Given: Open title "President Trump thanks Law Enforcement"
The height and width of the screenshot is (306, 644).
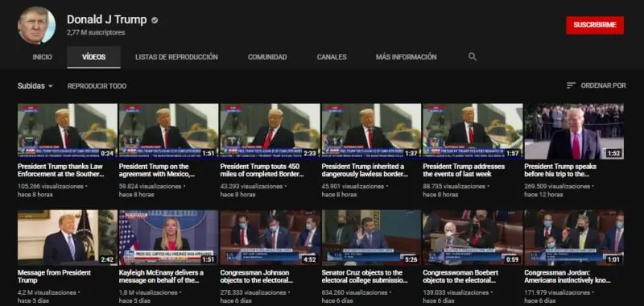Looking at the screenshot, I should 60,170.
